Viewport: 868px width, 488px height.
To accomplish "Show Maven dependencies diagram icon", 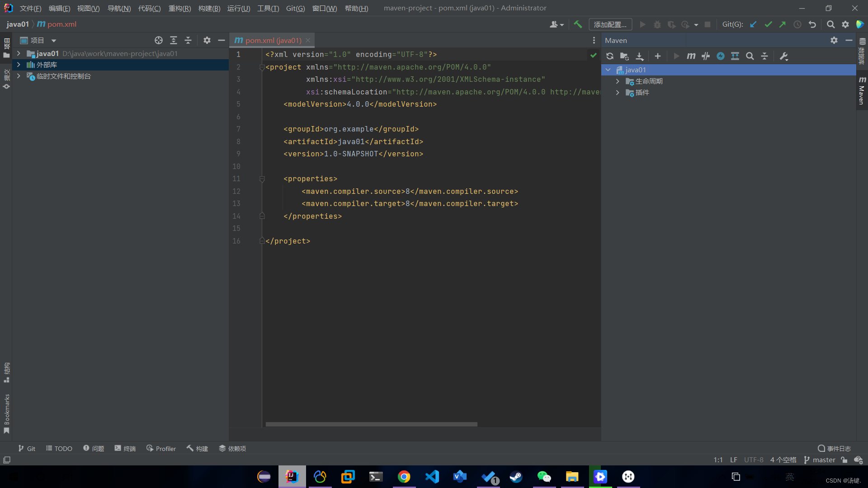I will tap(735, 56).
